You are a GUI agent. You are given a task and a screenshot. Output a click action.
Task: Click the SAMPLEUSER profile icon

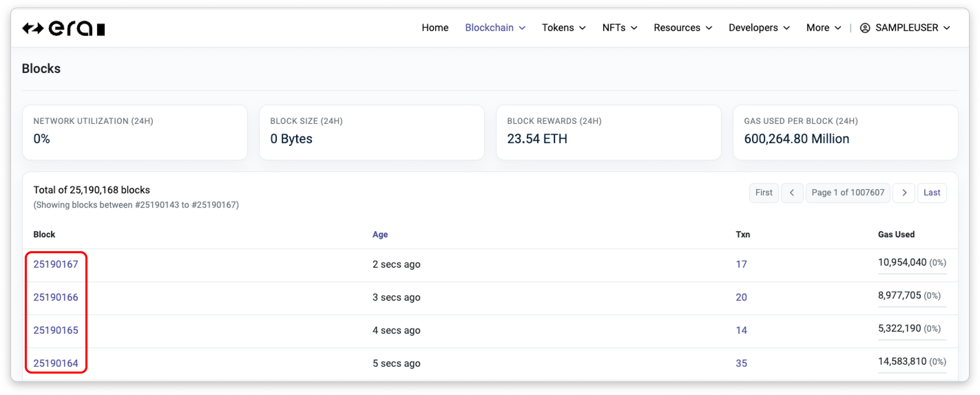[865, 28]
